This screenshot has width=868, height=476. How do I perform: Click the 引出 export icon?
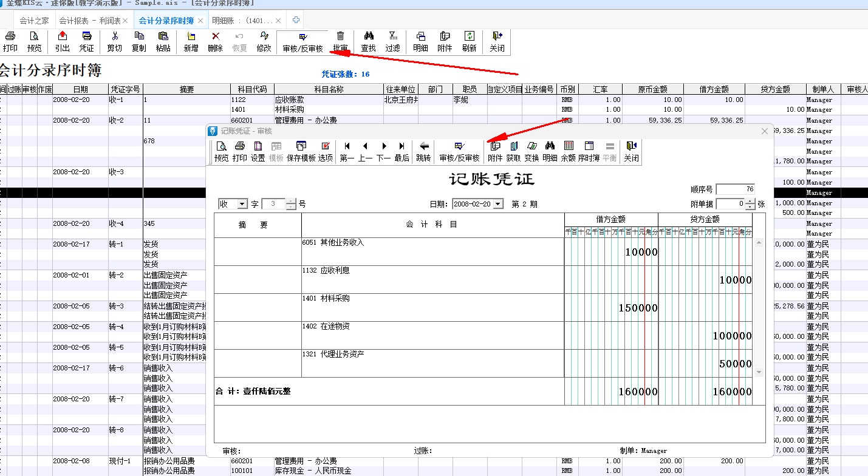click(62, 42)
